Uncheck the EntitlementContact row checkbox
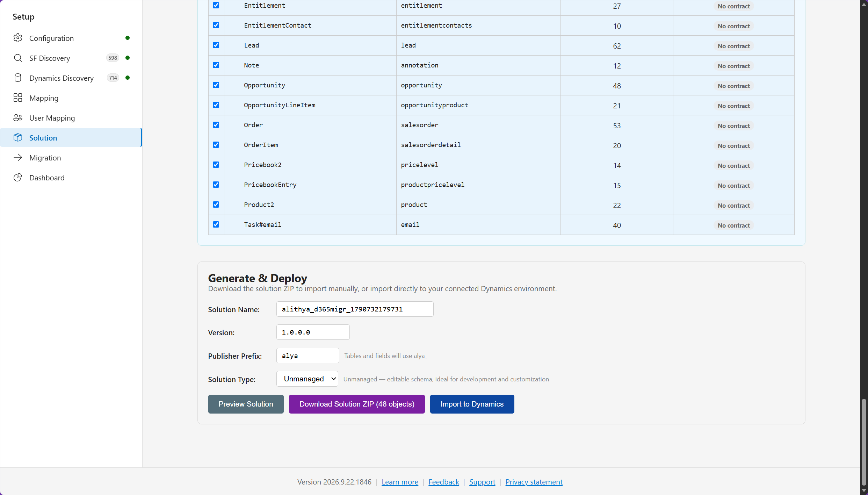Image resolution: width=868 pixels, height=495 pixels. tap(216, 25)
